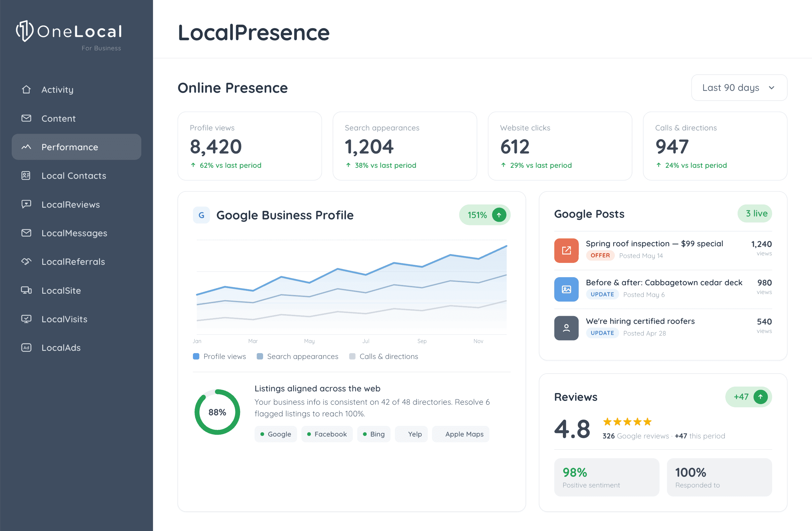Image resolution: width=812 pixels, height=531 pixels.
Task: Click the Bing directory chip
Action: [x=374, y=434]
